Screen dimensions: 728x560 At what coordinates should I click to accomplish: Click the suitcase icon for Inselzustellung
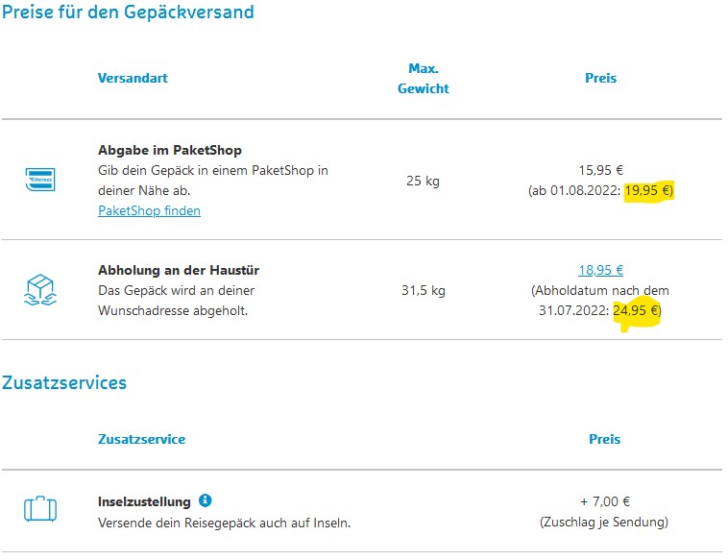pyautogui.click(x=40, y=509)
